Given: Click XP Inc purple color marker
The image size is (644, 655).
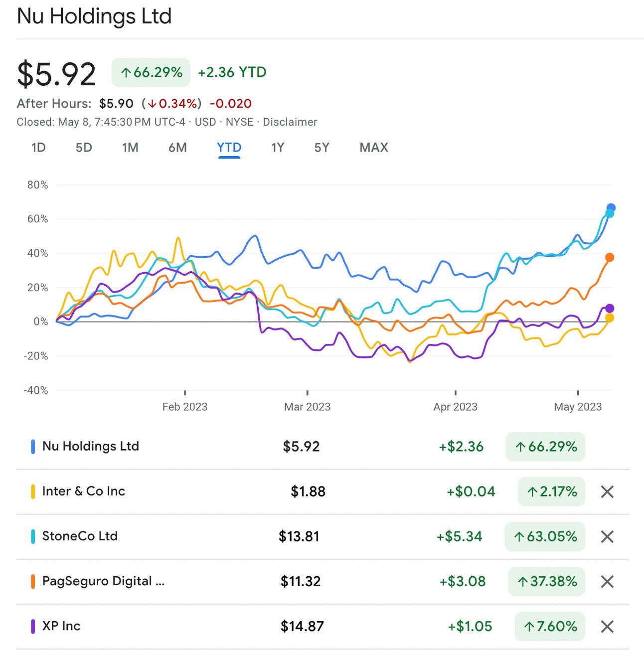Looking at the screenshot, I should tap(33, 627).
